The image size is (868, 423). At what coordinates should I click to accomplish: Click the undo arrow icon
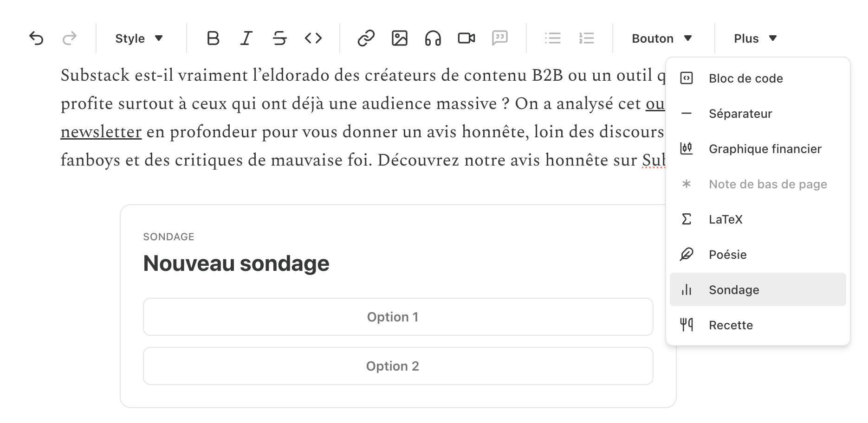coord(36,38)
